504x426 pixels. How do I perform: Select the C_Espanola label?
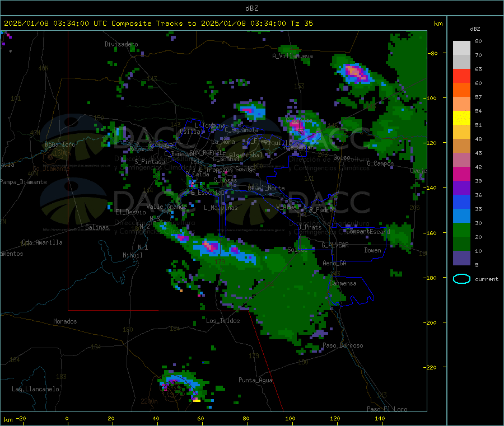click(241, 130)
